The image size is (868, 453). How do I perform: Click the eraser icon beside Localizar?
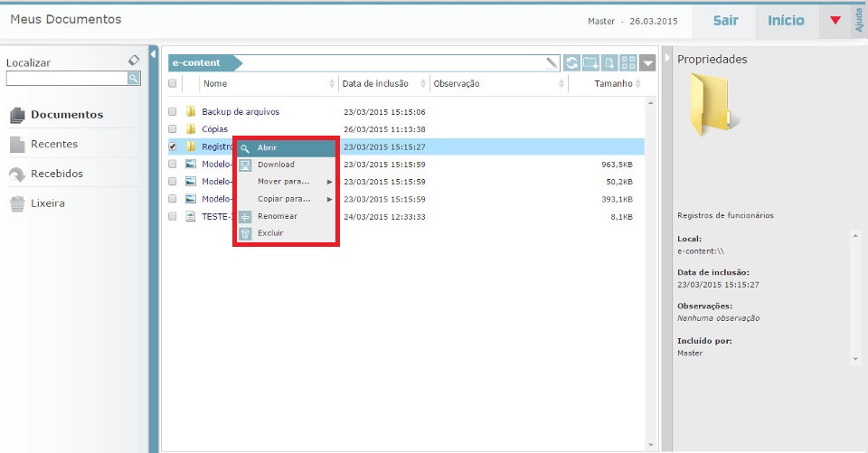(x=134, y=60)
